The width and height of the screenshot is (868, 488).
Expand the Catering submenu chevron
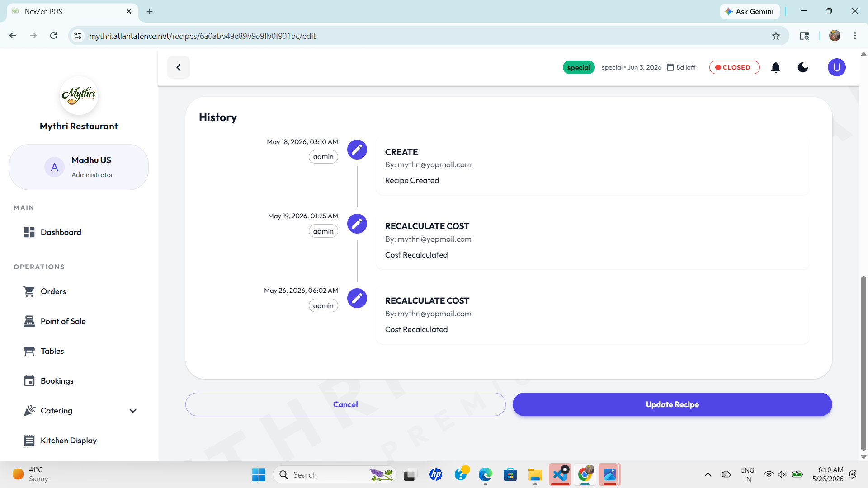[133, 411]
